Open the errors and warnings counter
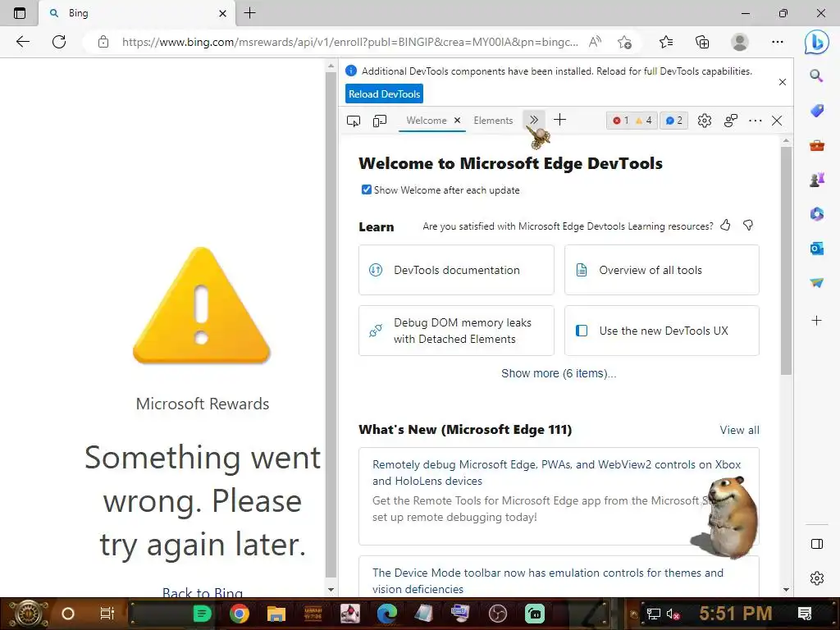 coord(632,121)
